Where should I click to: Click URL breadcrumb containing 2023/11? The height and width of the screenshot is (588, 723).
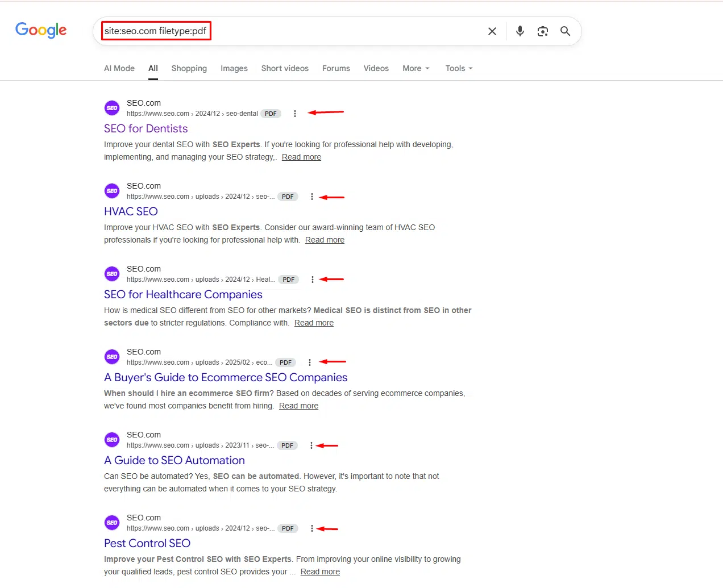coord(201,445)
